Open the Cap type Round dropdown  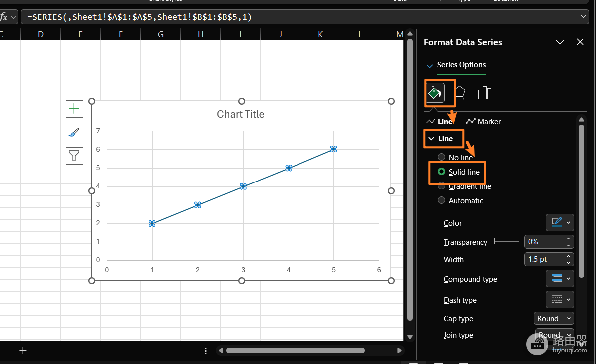click(554, 319)
